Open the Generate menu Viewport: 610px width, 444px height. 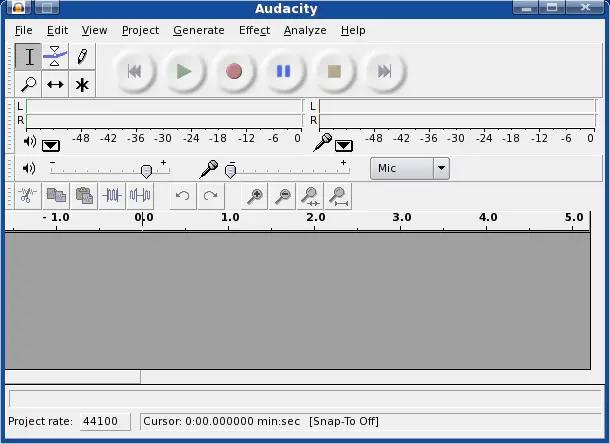pos(198,30)
